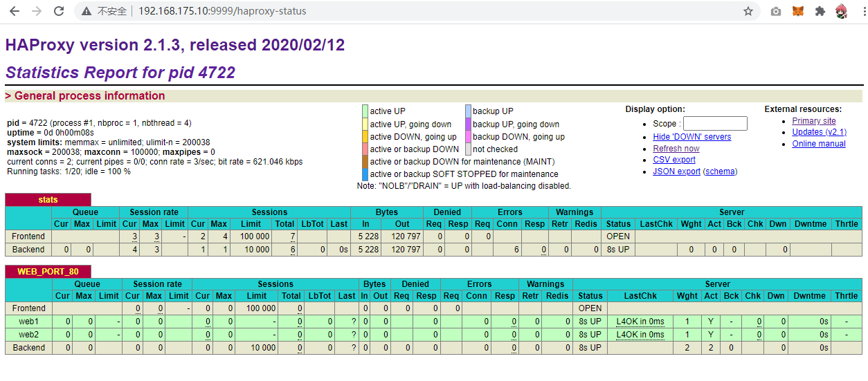The height and width of the screenshot is (381, 868).
Task: Select the stats proxy header
Action: point(48,200)
